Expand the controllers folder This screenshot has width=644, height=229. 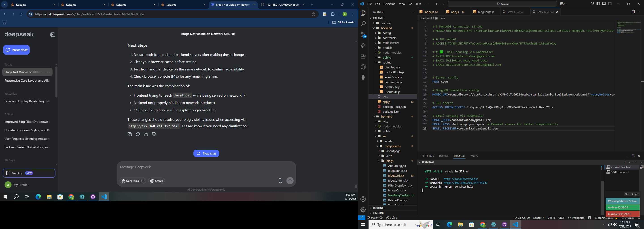392,38
